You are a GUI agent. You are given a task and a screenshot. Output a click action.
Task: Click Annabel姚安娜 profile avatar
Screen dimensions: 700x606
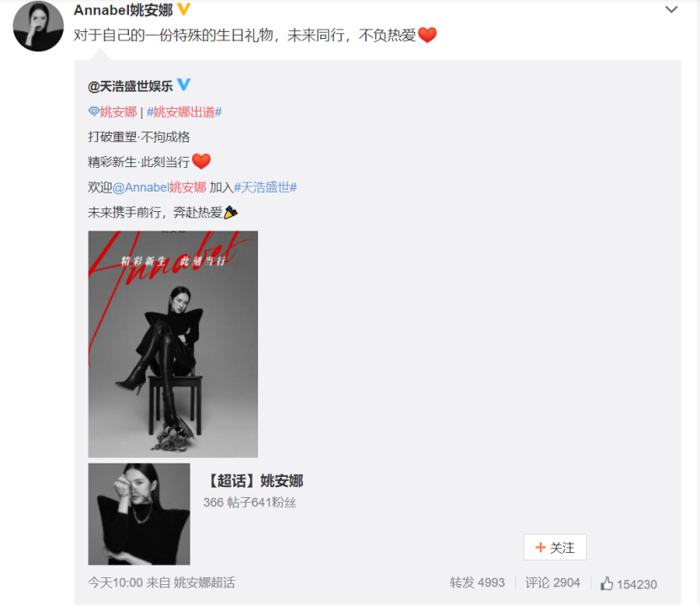pos(39,26)
